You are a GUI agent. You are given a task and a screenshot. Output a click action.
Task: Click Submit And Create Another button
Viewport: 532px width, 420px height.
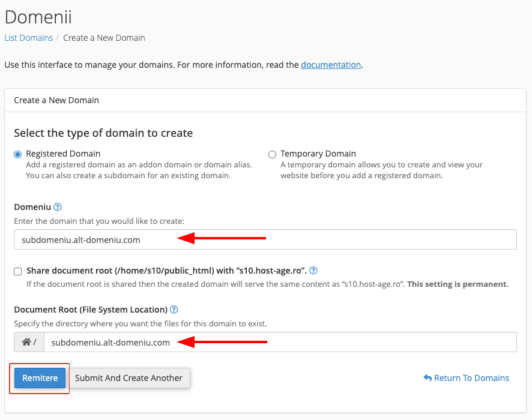pyautogui.click(x=128, y=378)
